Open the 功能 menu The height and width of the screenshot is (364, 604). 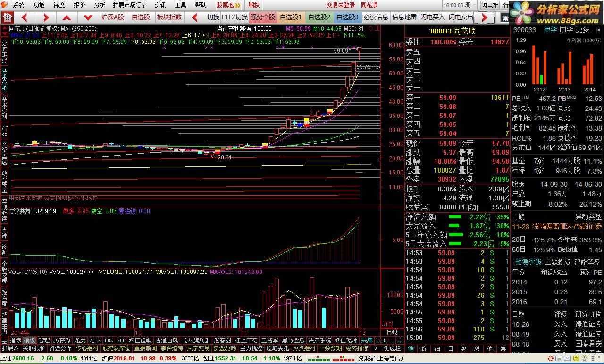pyautogui.click(x=39, y=5)
